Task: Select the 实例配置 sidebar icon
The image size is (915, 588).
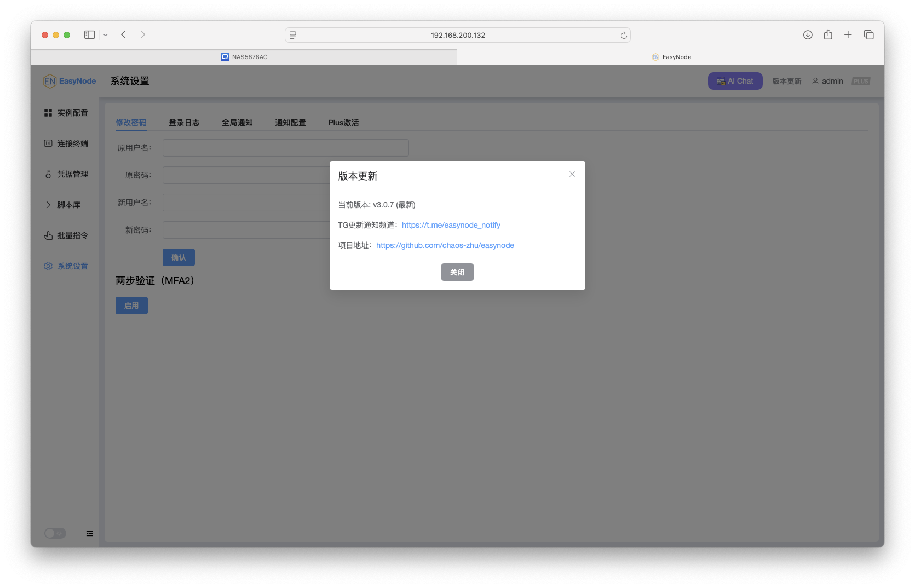Action: coord(49,112)
